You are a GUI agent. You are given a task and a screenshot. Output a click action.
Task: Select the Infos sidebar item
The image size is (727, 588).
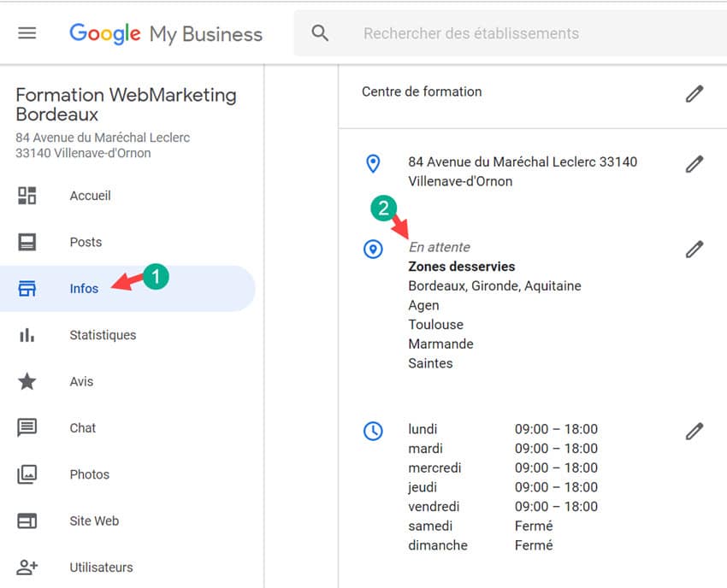click(84, 289)
